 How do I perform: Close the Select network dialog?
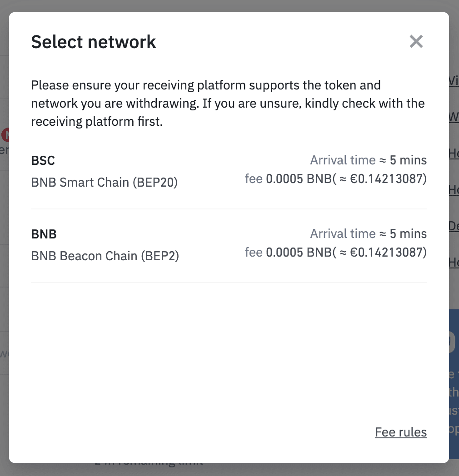point(416,42)
